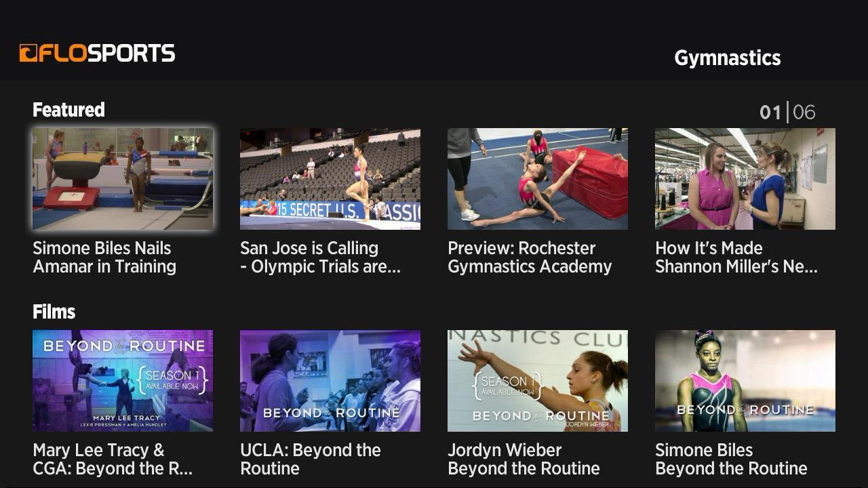Select the Featured section heading

click(68, 110)
